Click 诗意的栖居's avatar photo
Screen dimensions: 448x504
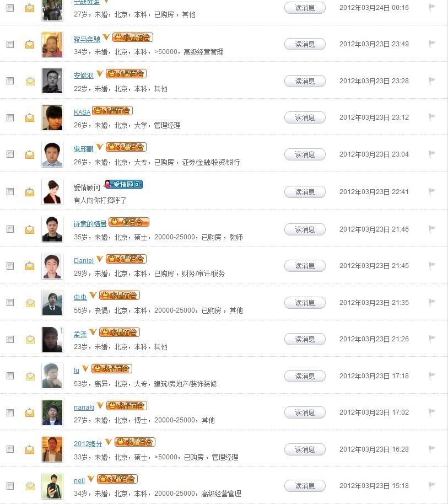click(x=52, y=229)
